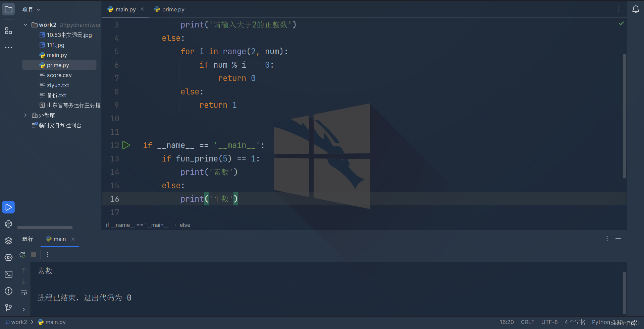Change UTF-8 file encoding
This screenshot has width=644, height=329.
coord(549,322)
